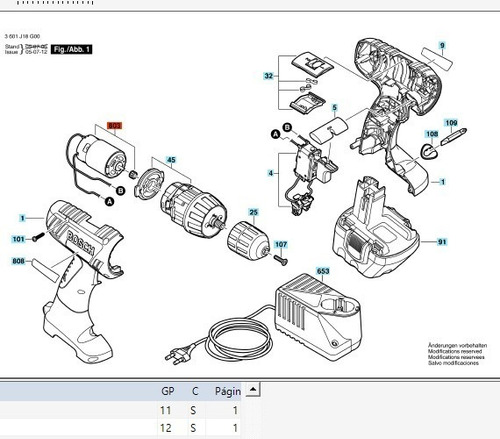Sort by the C column header
The height and width of the screenshot is (439, 500).
195,391
